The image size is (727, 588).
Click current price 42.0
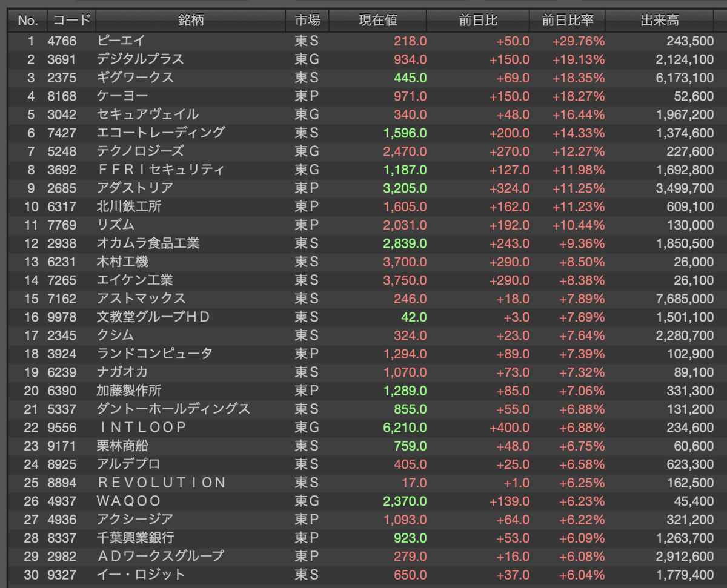tap(414, 317)
